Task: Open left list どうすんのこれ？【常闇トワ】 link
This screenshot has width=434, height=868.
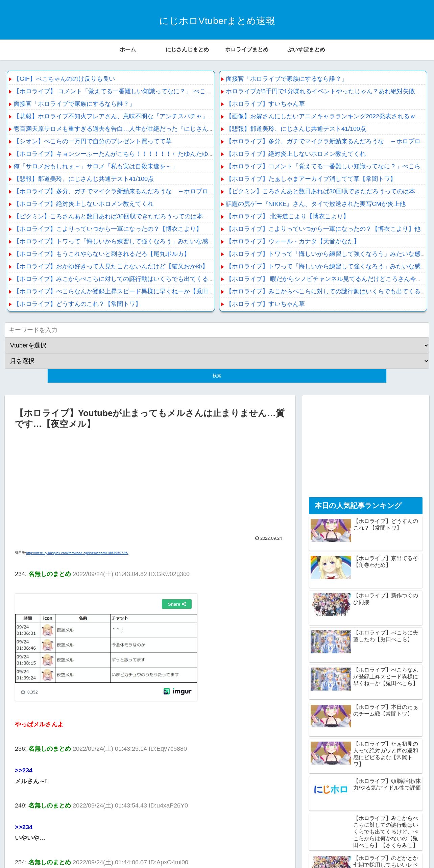Action: tap(77, 304)
